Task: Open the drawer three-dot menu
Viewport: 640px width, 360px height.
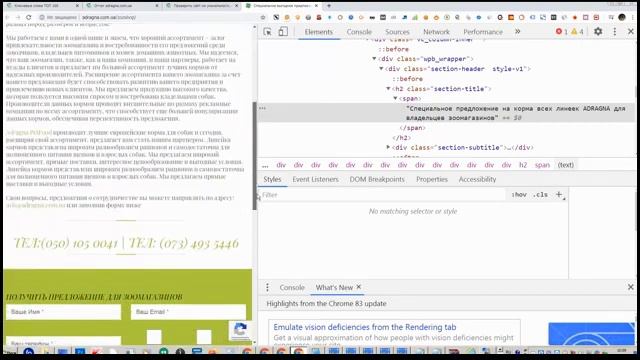Action: tap(267, 287)
